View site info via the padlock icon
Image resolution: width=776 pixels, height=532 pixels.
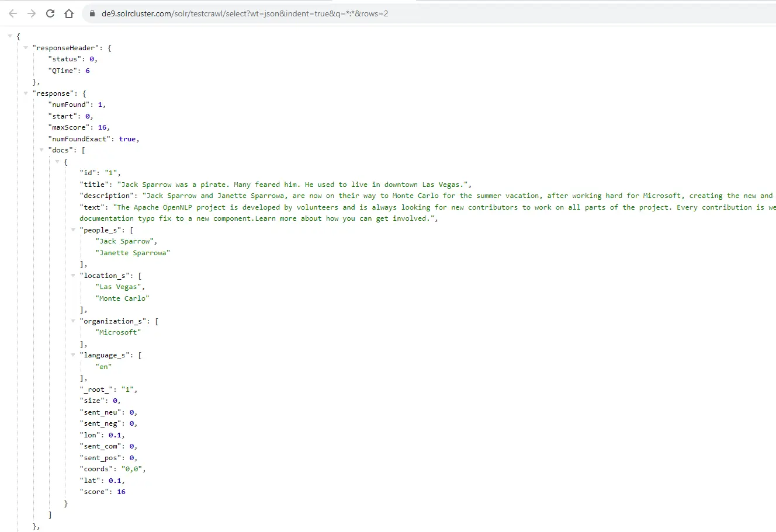click(x=92, y=13)
